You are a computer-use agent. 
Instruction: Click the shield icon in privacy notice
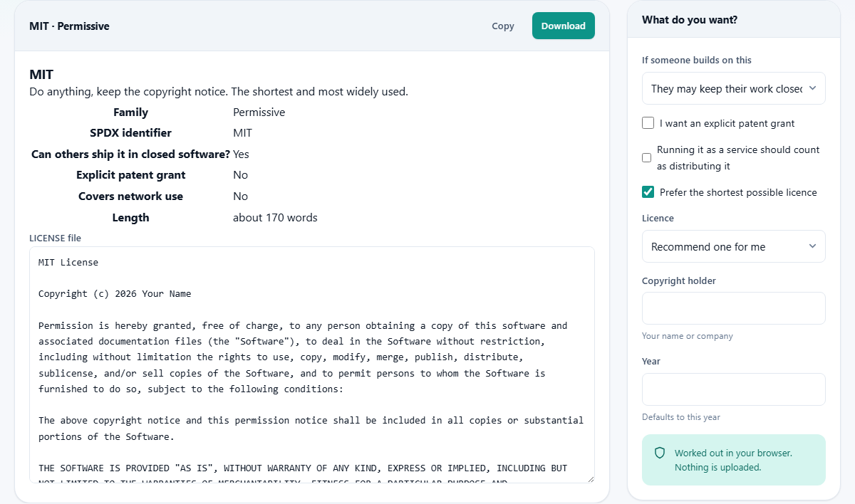pos(660,453)
